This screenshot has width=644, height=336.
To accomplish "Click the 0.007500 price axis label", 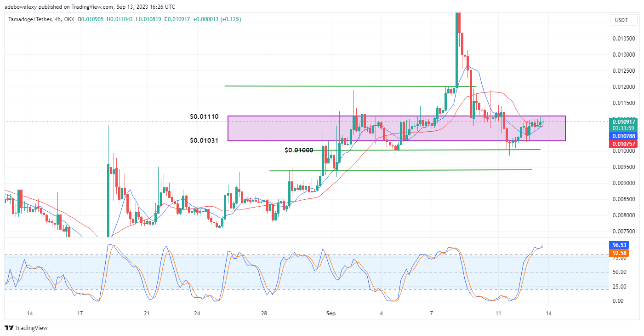I will (x=624, y=232).
